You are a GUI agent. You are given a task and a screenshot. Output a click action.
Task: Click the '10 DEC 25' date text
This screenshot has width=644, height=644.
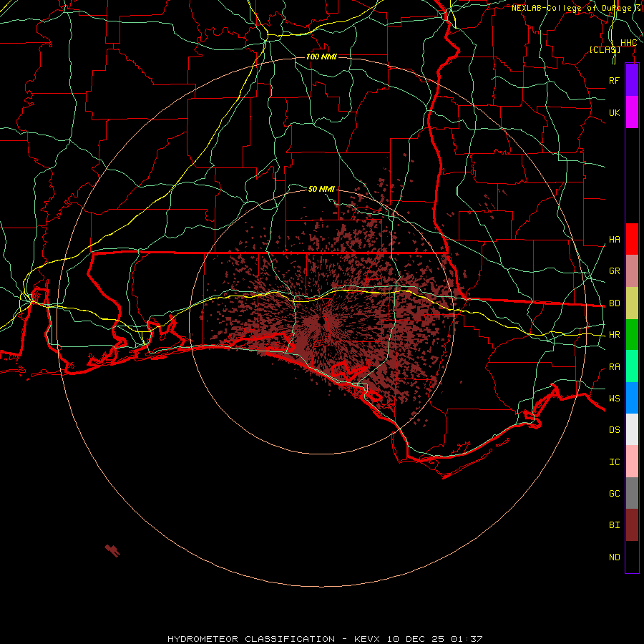coord(416,639)
